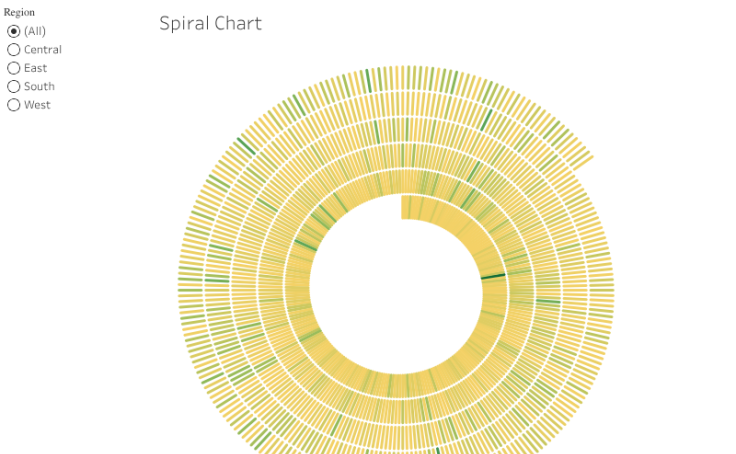The width and height of the screenshot is (736, 454).
Task: Select the Central region radio button
Action: tap(14, 49)
